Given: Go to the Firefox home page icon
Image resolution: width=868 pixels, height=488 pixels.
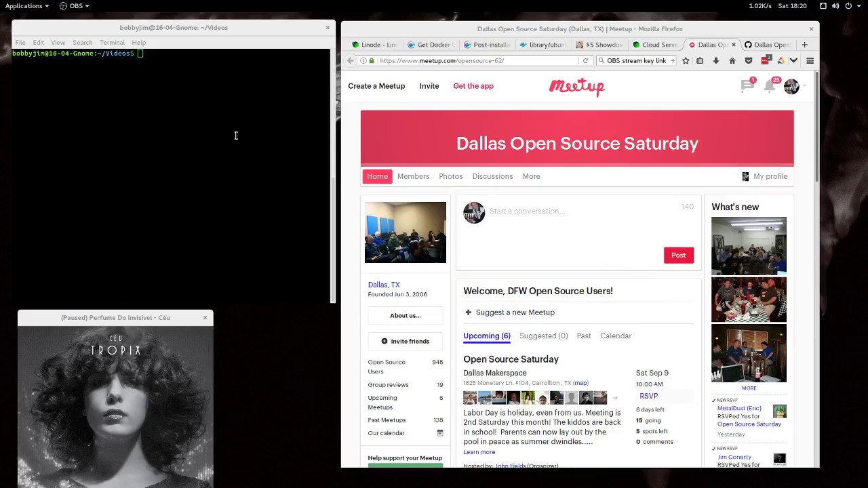Looking at the screenshot, I should (732, 60).
